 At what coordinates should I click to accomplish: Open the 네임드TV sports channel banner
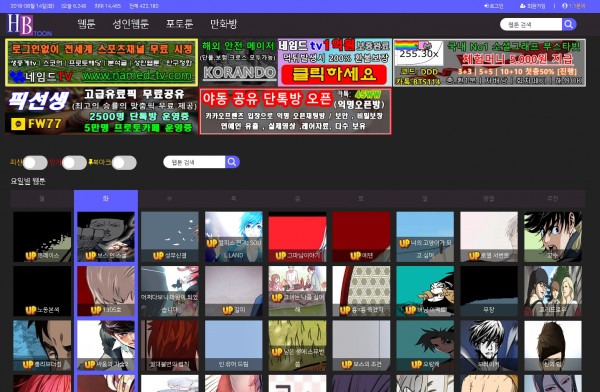tap(102, 62)
